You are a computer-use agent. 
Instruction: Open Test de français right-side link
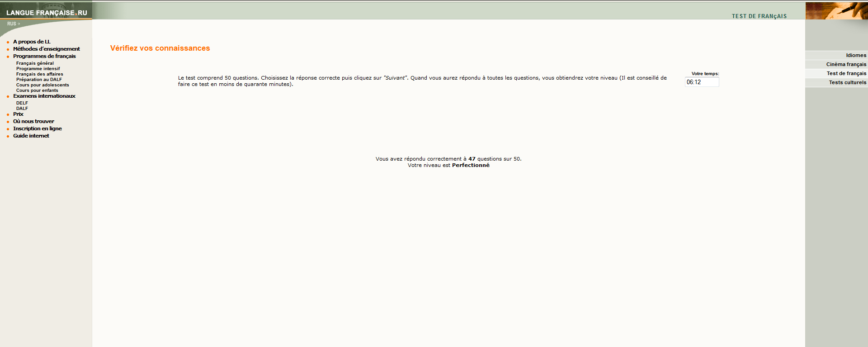pos(847,73)
